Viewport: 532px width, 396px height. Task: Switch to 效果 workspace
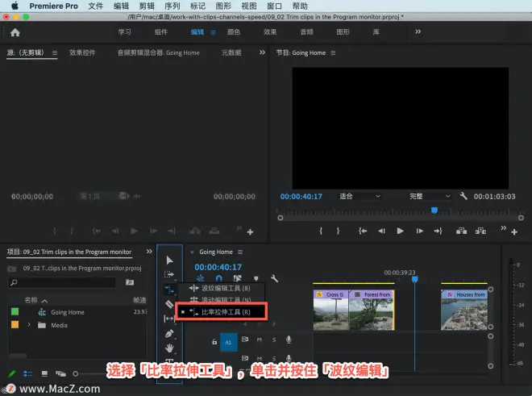coord(270,32)
